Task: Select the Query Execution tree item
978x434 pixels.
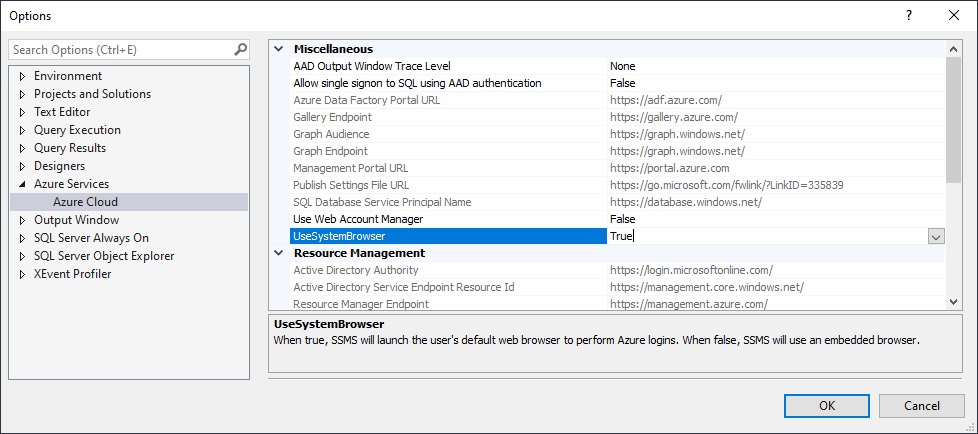Action: (77, 130)
